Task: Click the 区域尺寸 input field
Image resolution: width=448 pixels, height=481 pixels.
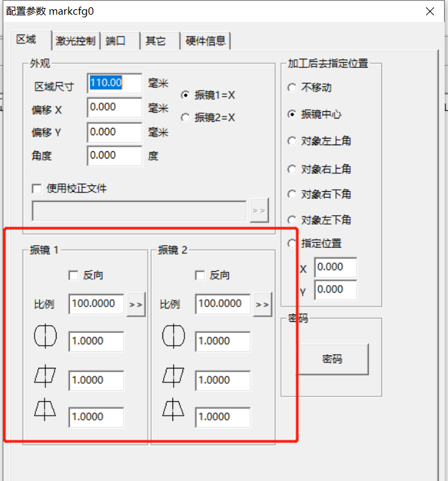Action: click(114, 83)
